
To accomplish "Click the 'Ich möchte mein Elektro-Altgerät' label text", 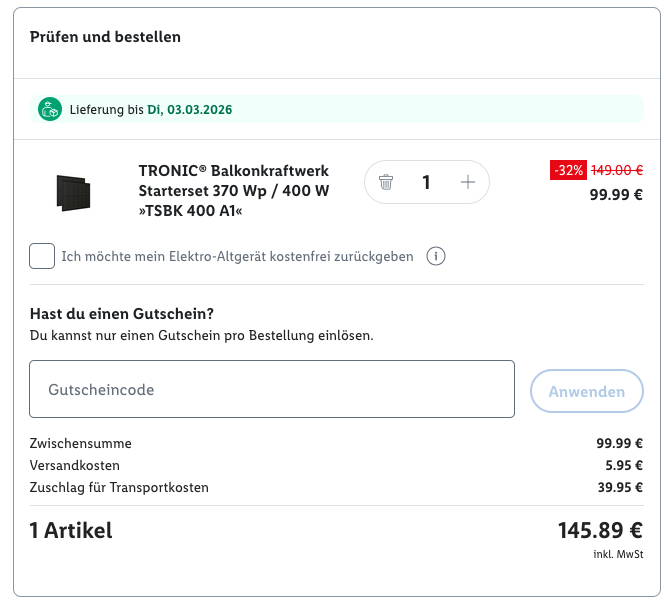I will (237, 256).
